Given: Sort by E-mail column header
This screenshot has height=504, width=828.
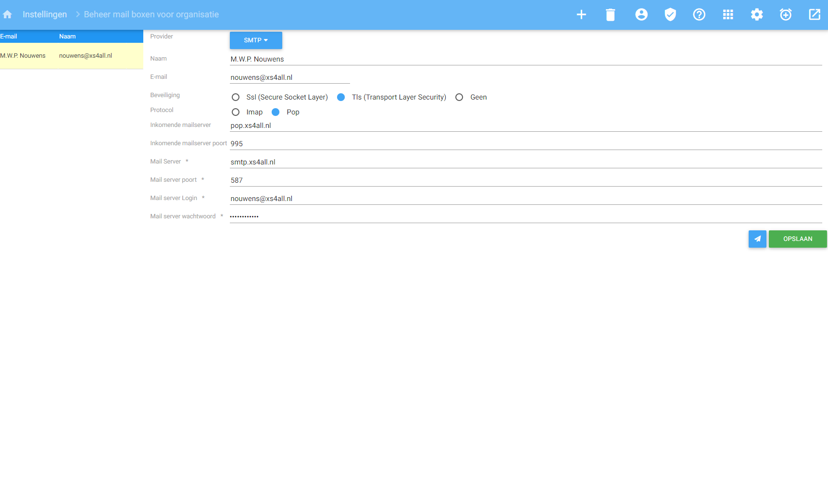Looking at the screenshot, I should [9, 37].
